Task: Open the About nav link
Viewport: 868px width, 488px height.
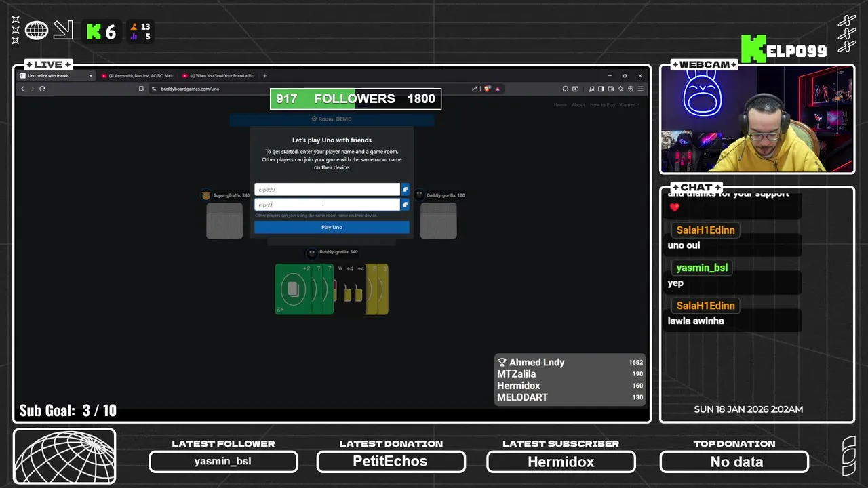Action: tap(578, 105)
